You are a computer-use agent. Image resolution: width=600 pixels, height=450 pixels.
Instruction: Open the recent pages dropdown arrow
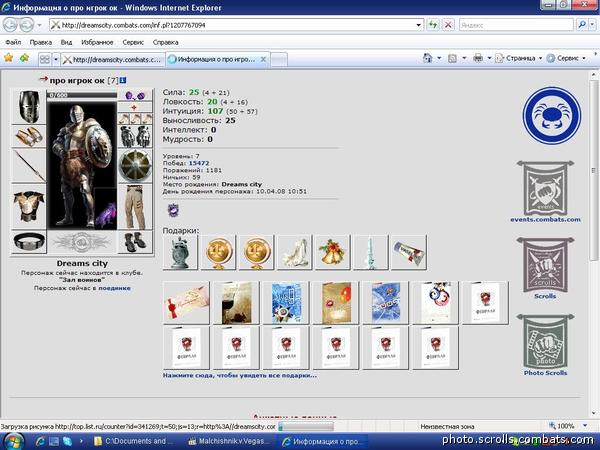pos(39,26)
